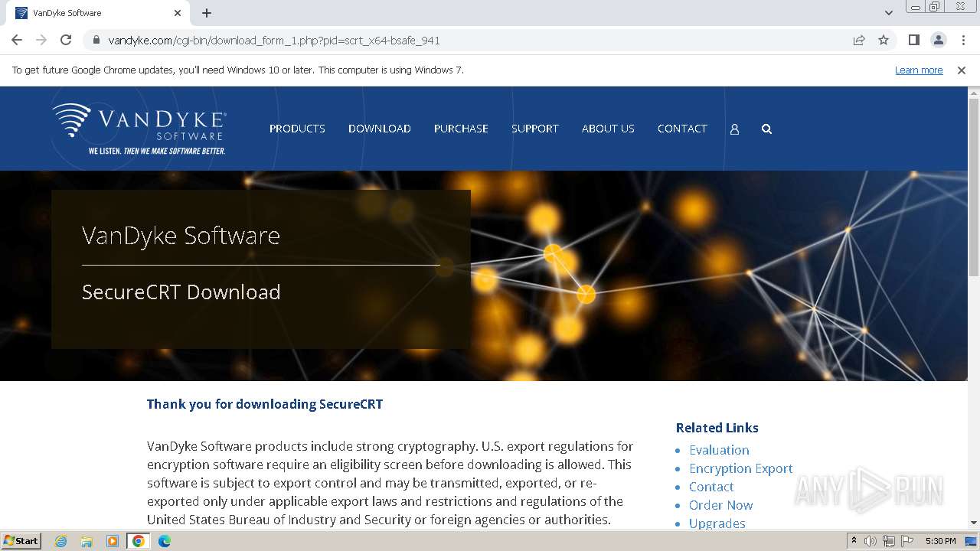Click the address bar URL field
Viewport: 980px width, 551px height.
click(467, 40)
